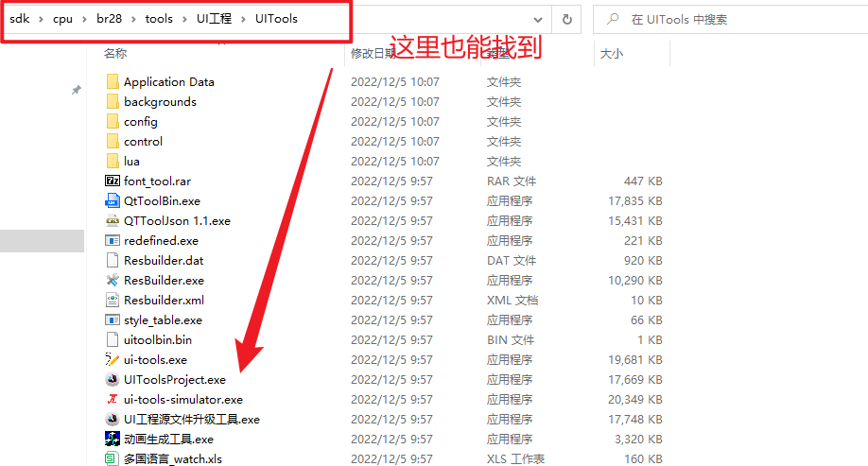The height and width of the screenshot is (466, 868).
Task: Click the lua folder icon
Action: [113, 162]
